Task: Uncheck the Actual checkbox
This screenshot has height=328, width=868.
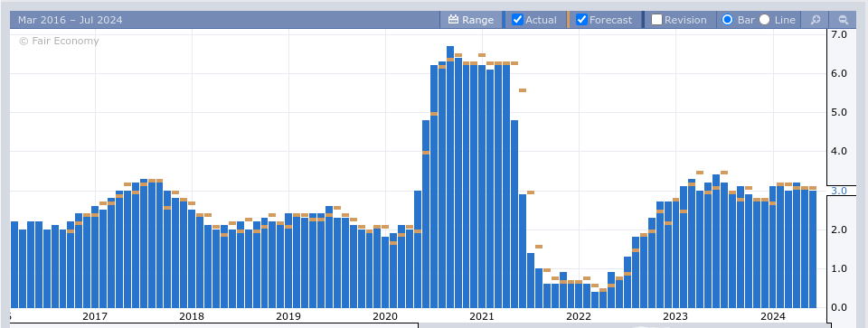Action: [517, 20]
